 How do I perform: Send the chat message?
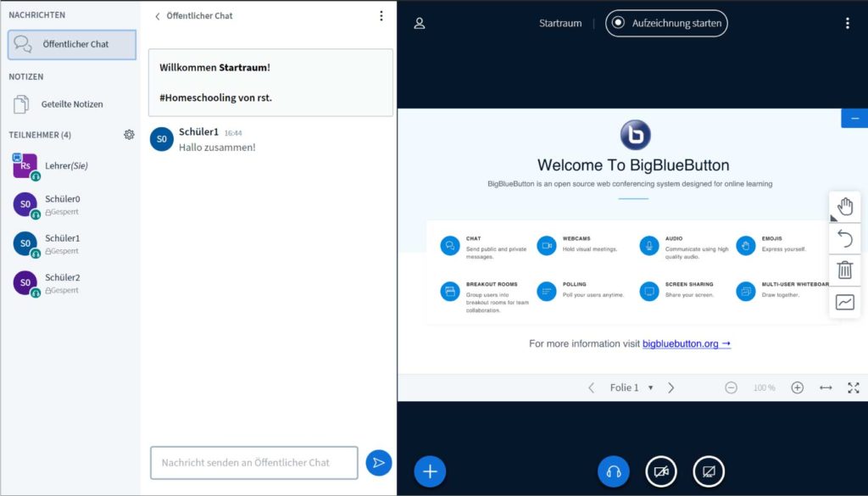click(x=379, y=463)
